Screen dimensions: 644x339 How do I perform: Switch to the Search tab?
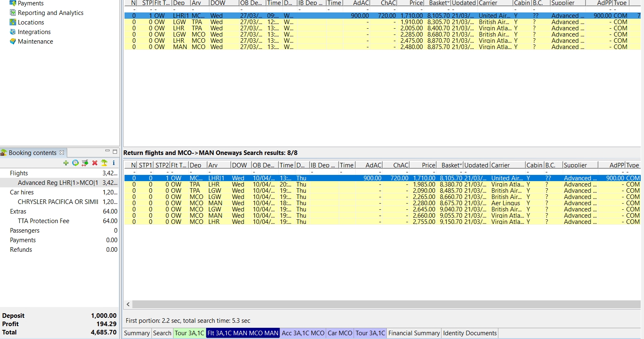click(162, 333)
